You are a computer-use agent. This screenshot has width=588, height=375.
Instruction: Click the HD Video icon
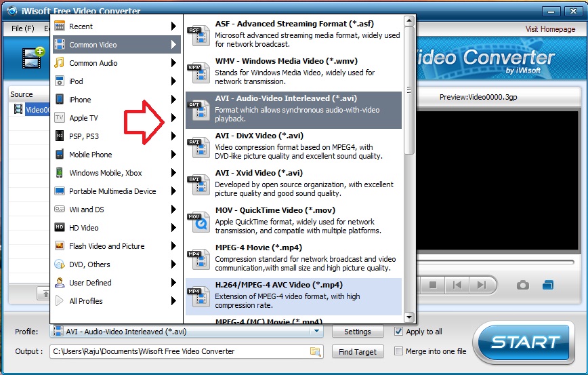coord(59,227)
